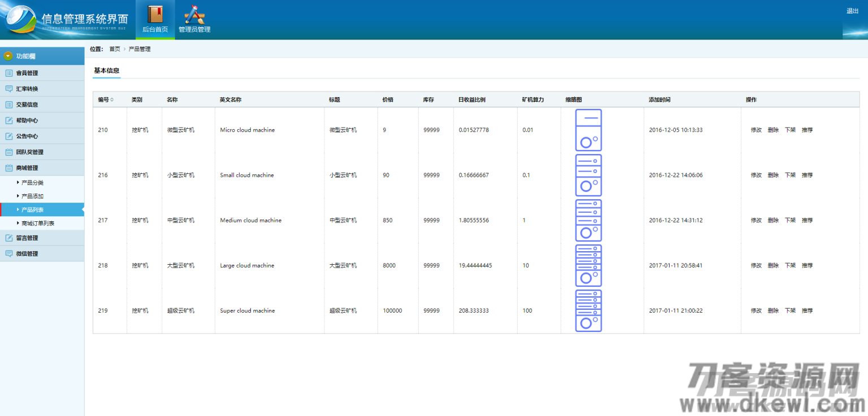
Task: Open the thumbnail of Super cloud machine
Action: [588, 310]
